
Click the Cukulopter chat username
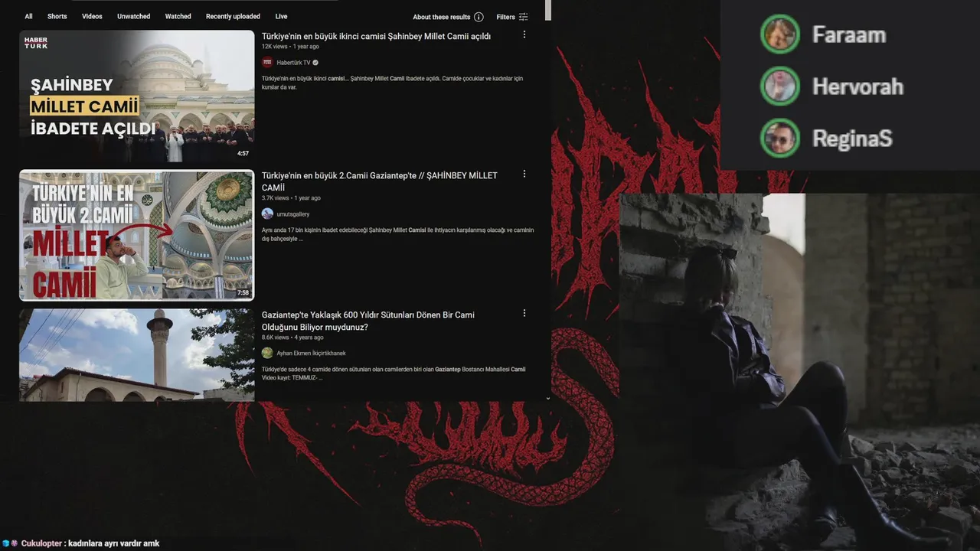(42, 543)
